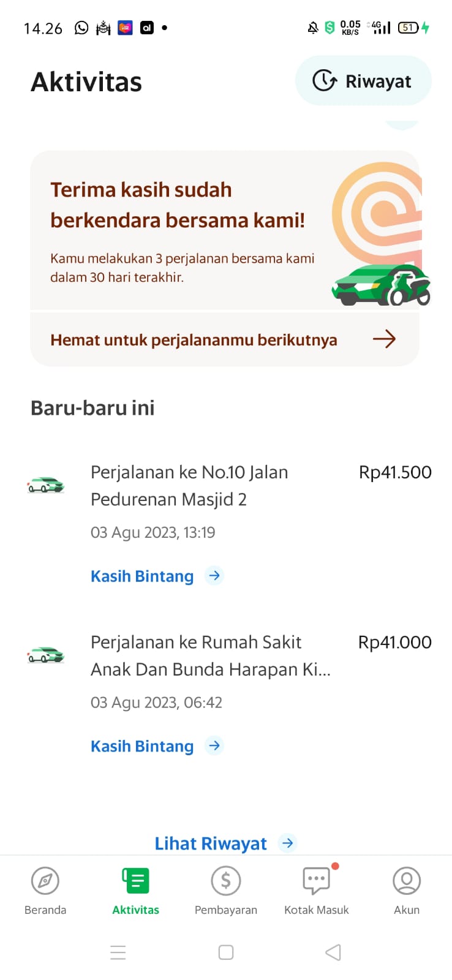Click arrow next to second Kasih Bintang
Screen dimensions: 452x980
coord(214,746)
